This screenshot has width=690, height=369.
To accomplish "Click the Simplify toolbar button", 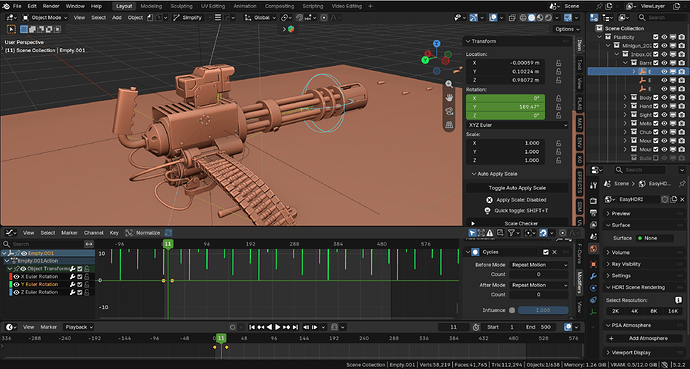I will [188, 18].
